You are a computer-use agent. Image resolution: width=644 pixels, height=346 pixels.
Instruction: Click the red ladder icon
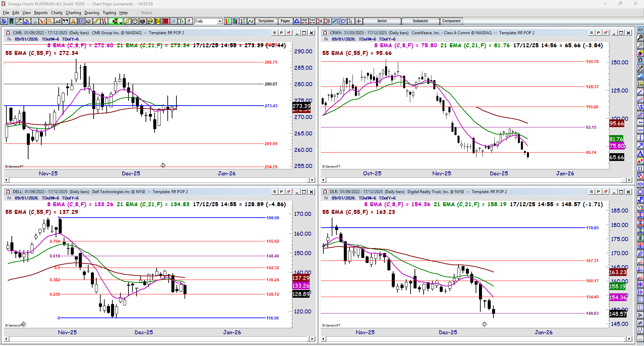(x=104, y=21)
